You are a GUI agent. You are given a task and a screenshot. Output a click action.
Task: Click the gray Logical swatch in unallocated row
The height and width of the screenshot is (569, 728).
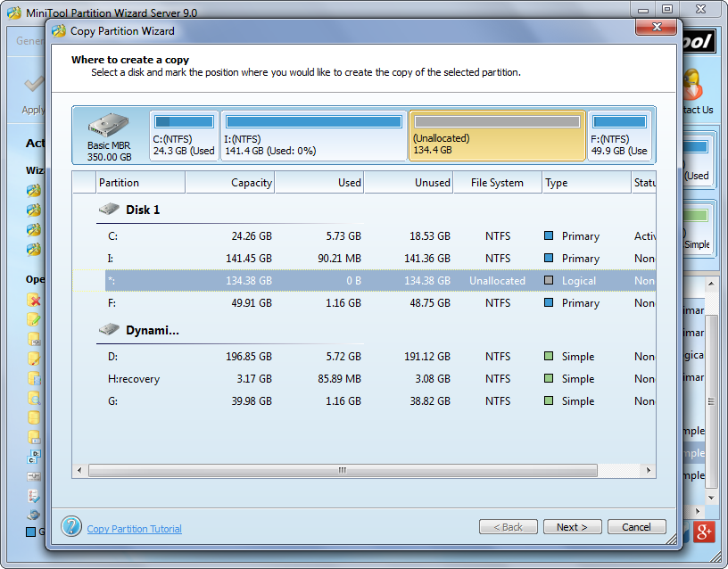click(549, 280)
